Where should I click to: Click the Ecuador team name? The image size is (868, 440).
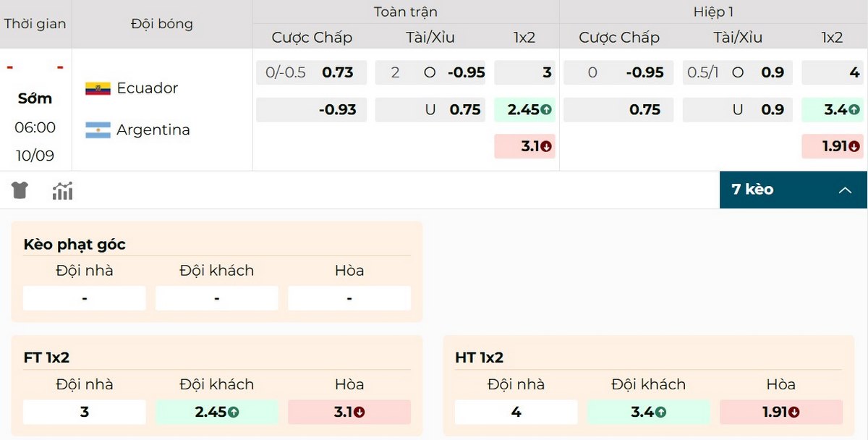[147, 88]
